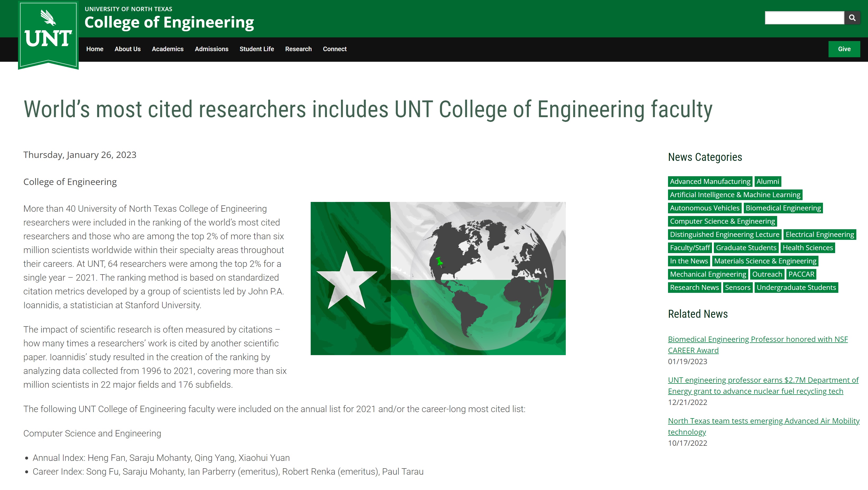Viewport: 868px width, 490px height.
Task: Open North Texas Advanced Air Mobility article
Action: pyautogui.click(x=764, y=426)
